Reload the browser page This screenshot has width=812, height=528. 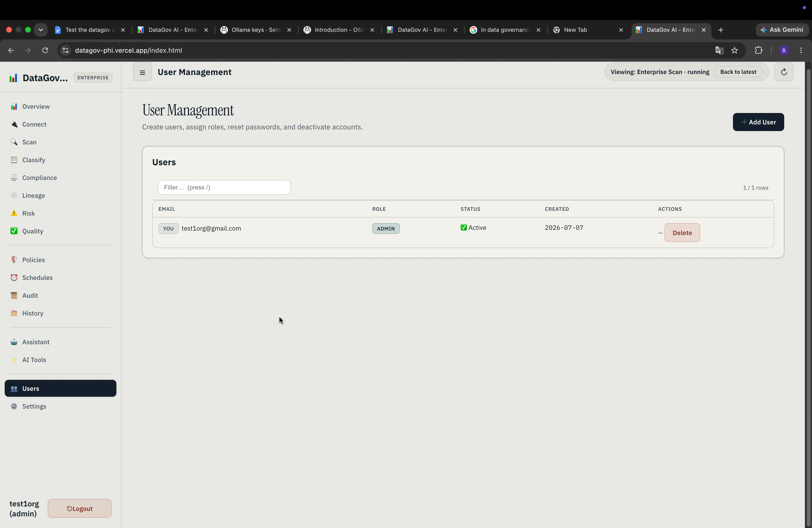(45, 51)
